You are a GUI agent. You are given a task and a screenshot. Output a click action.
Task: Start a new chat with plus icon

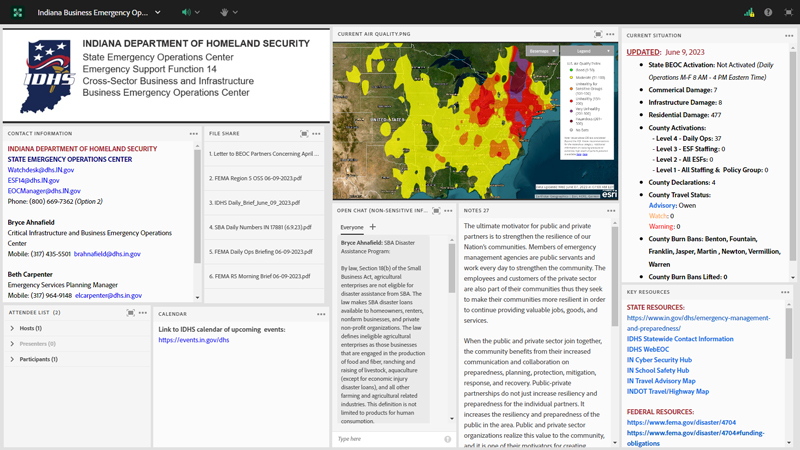[373, 227]
